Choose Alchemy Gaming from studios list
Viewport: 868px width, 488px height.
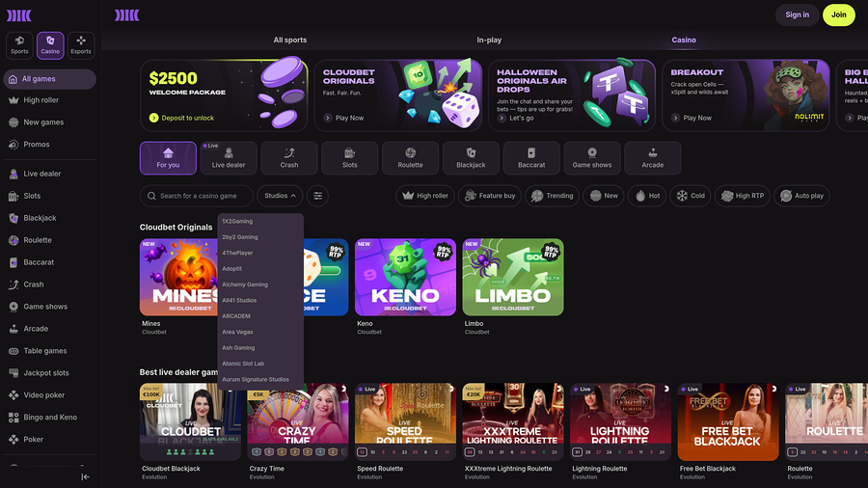point(260,285)
